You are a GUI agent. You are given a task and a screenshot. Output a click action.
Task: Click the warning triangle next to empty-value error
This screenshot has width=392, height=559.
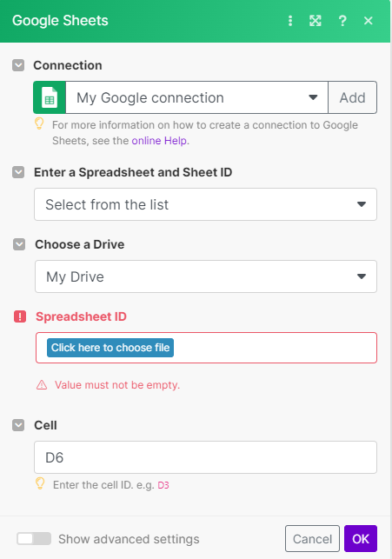click(42, 385)
